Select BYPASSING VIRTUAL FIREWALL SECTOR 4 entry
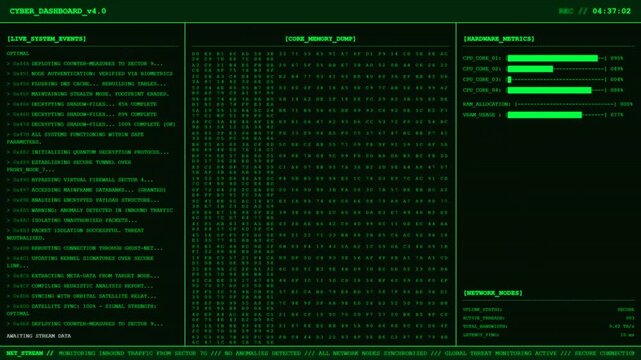641x360 pixels. (80, 180)
